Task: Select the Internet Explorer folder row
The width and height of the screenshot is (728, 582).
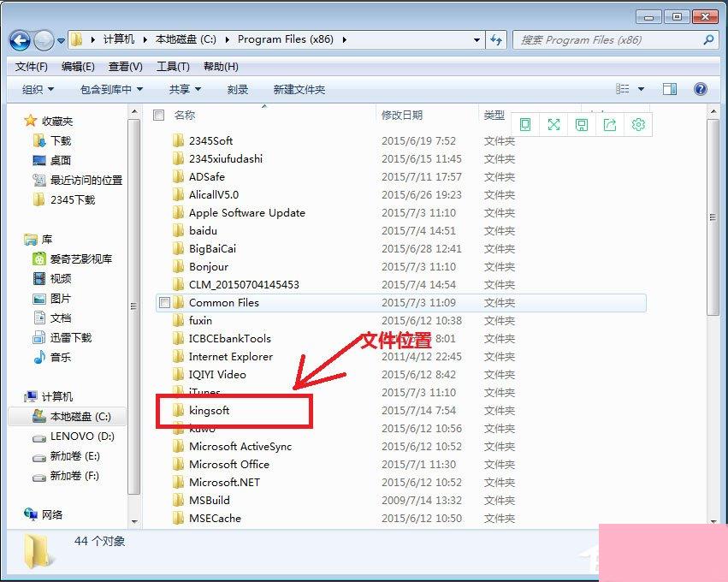Action: tap(400, 356)
